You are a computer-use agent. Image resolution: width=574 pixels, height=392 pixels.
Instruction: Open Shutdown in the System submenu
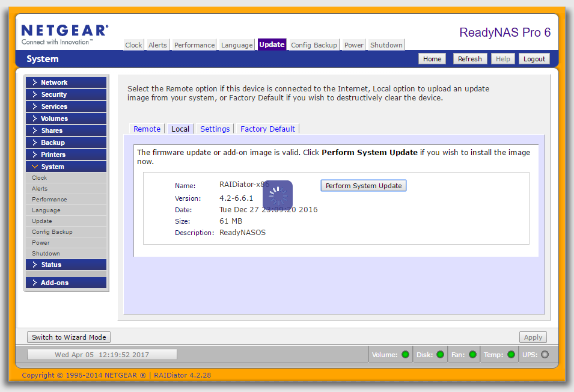tap(66, 253)
